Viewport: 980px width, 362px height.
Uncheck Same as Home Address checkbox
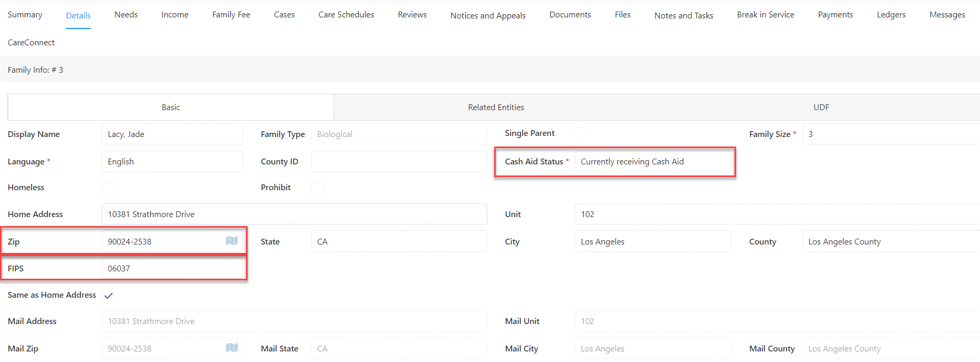(x=108, y=296)
